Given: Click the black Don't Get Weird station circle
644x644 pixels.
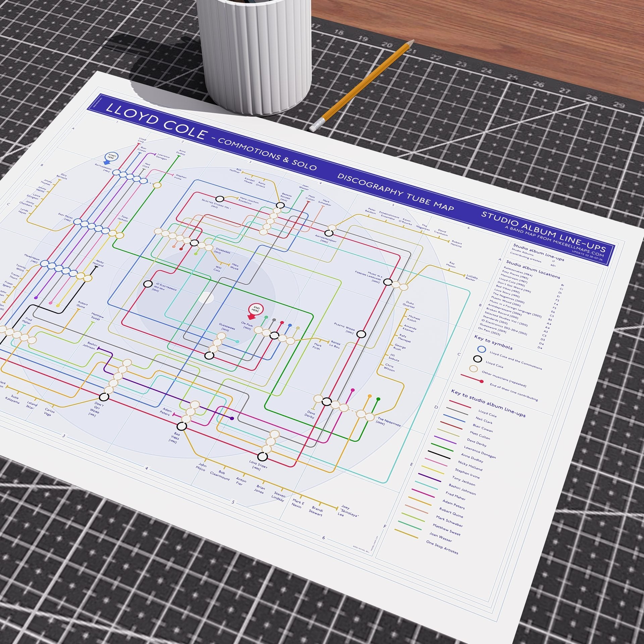Looking at the screenshot, I should click(x=104, y=397).
